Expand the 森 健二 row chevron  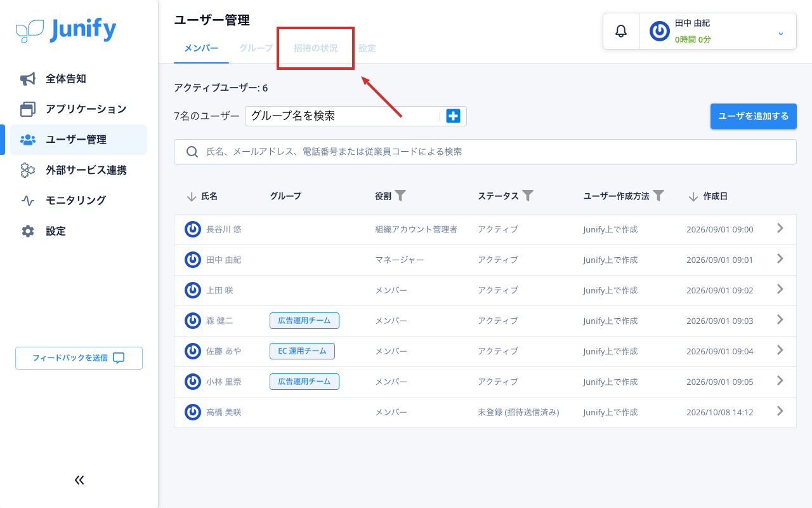pyautogui.click(x=780, y=320)
